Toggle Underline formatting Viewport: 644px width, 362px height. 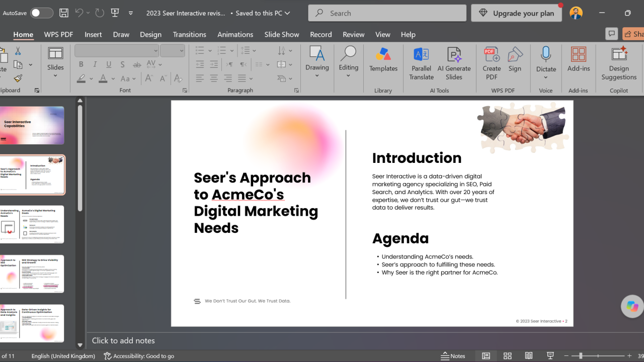(109, 64)
